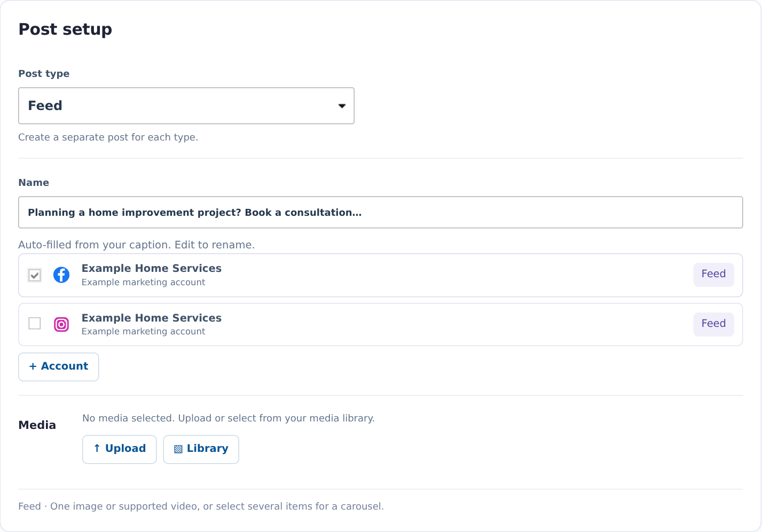Click 'Example Home Services' title in Instagram row
Viewport: 762px width, 532px height.
point(152,318)
